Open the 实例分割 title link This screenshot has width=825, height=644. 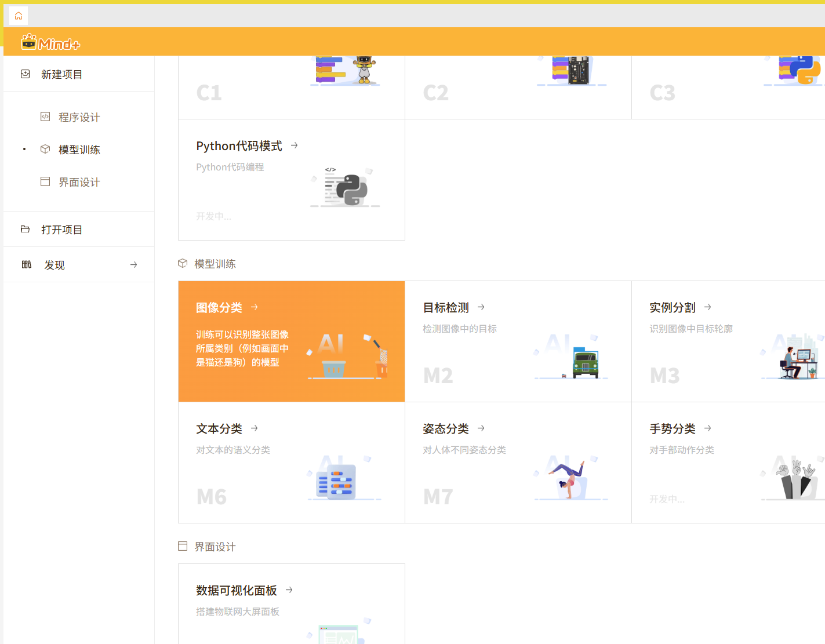click(673, 307)
